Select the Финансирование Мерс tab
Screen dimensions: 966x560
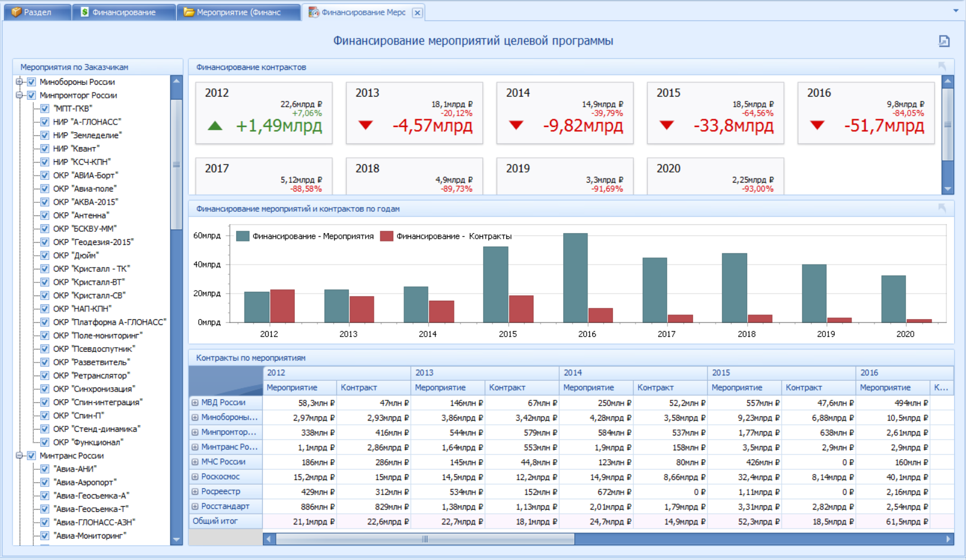(363, 12)
